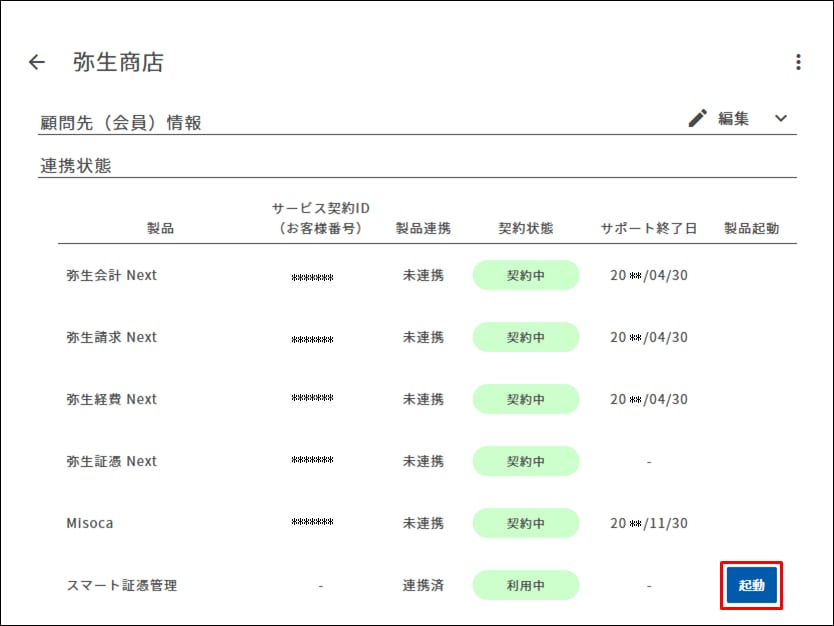This screenshot has width=834, height=626.
Task: Click the 利用中 status badge for スマート証憑管理
Action: [x=526, y=585]
